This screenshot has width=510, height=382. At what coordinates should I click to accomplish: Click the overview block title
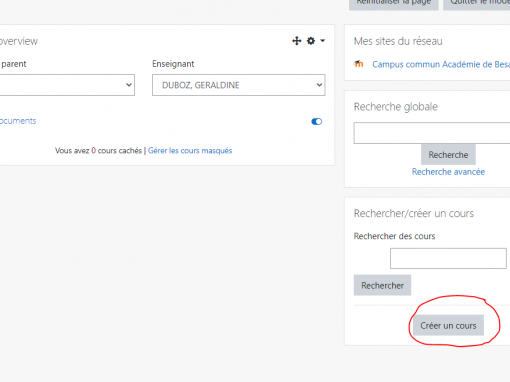(19, 41)
